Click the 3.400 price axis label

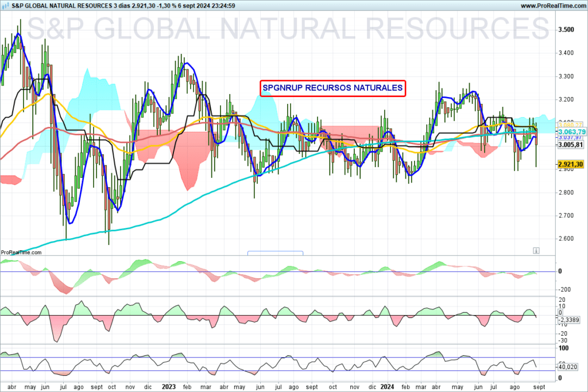tap(566, 53)
